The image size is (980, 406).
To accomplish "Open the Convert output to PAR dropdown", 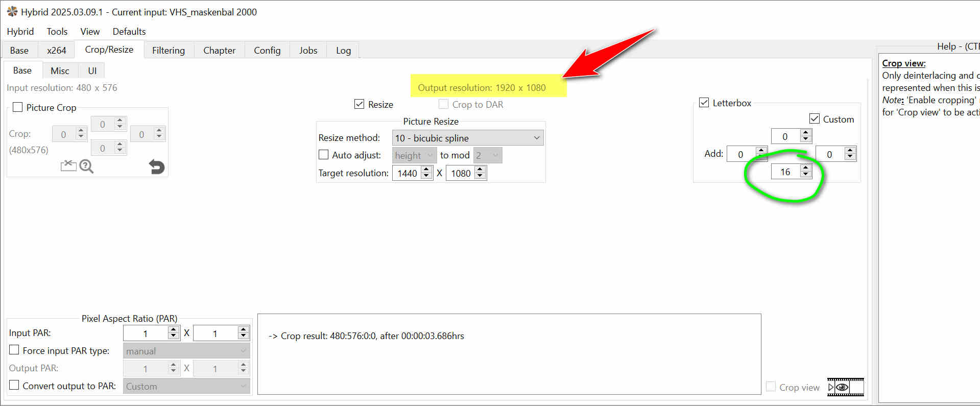I will 186,387.
